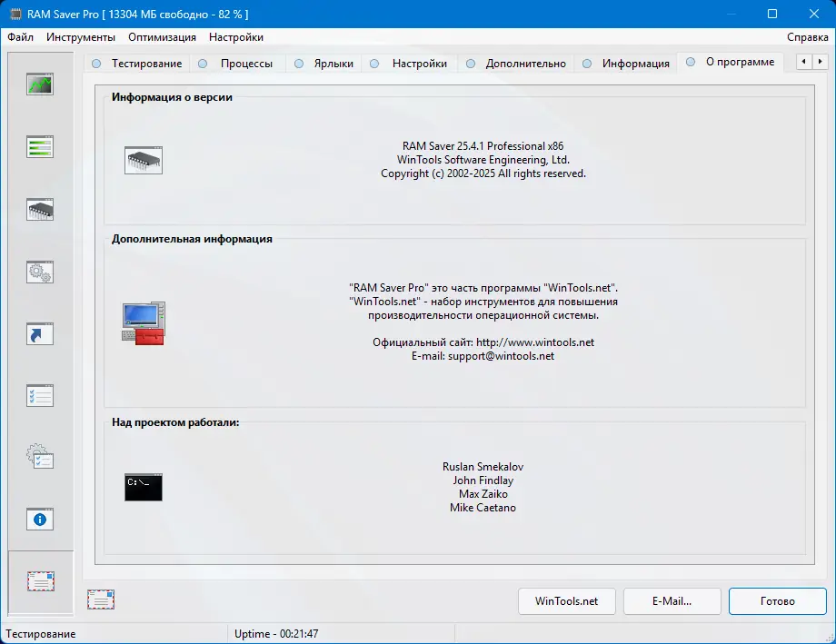Select the Дополнительно tab
836x644 pixels.
click(516, 64)
